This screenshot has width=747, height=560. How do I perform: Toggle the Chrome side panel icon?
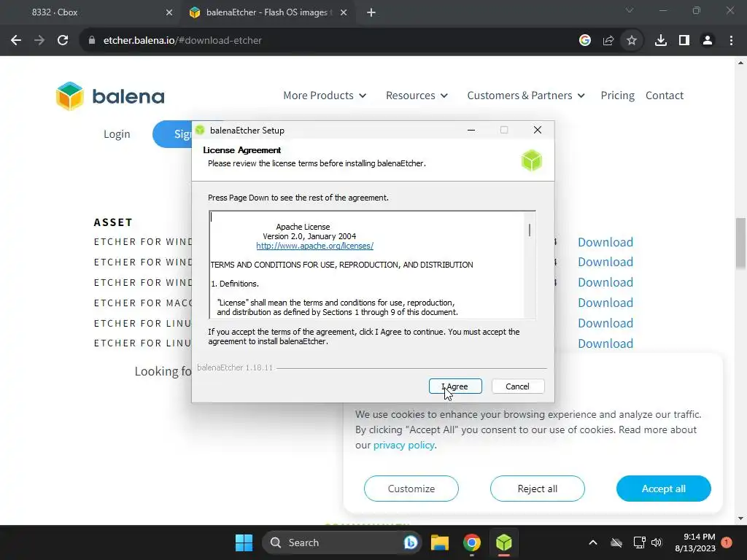pyautogui.click(x=684, y=41)
